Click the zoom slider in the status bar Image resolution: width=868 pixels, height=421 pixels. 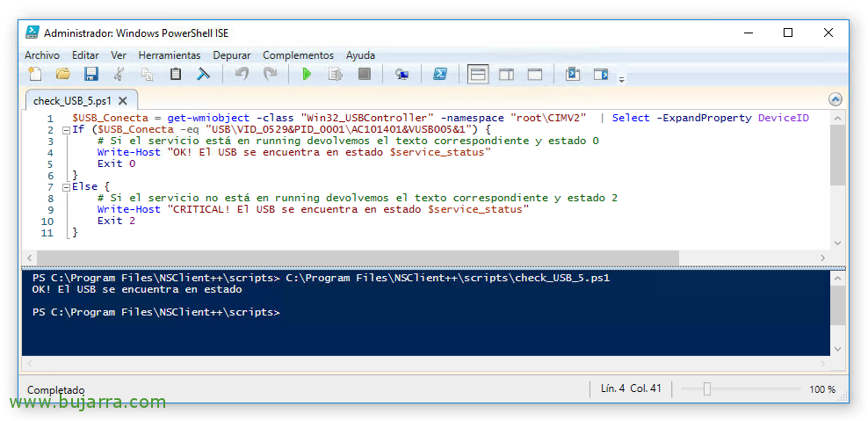click(x=707, y=389)
